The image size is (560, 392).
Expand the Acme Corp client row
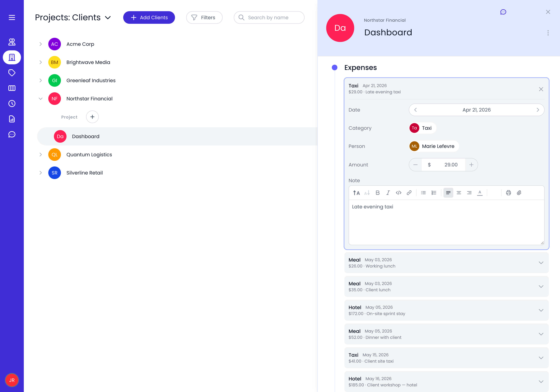click(40, 44)
